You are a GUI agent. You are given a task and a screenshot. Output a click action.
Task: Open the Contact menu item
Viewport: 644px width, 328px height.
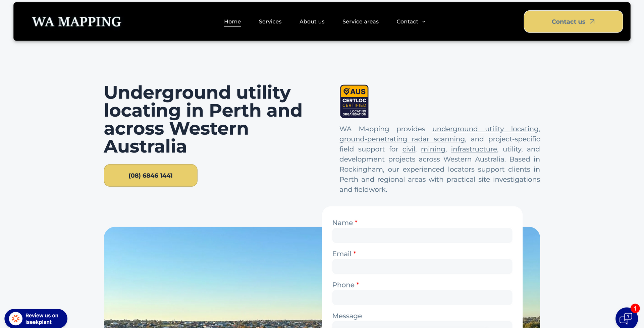point(407,21)
